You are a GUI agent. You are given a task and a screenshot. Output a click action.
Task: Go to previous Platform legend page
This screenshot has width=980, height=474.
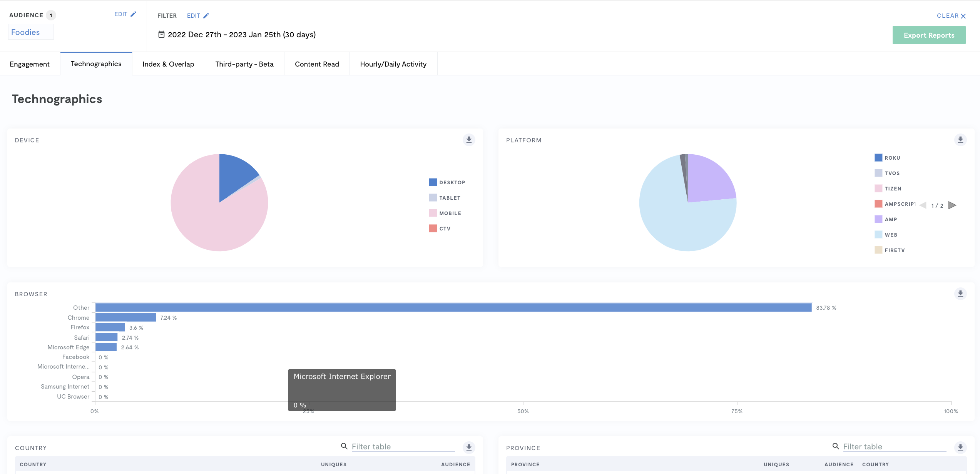click(x=923, y=205)
